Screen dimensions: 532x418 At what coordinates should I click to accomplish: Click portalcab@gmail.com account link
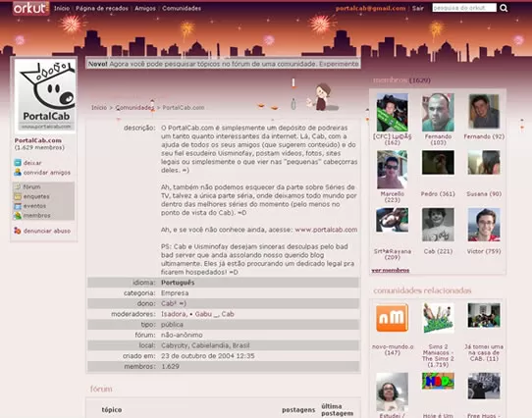click(370, 8)
